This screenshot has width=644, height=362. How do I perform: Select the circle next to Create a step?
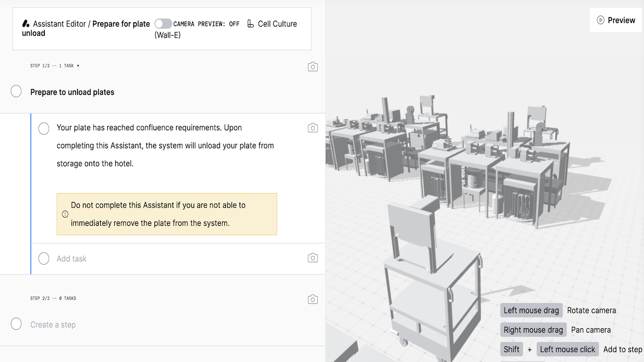(x=16, y=324)
